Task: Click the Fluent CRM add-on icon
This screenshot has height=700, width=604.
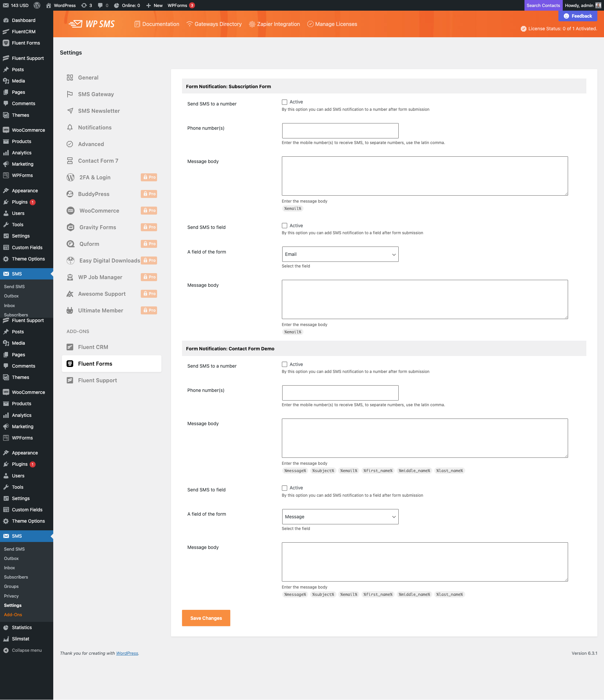Action: coord(70,347)
